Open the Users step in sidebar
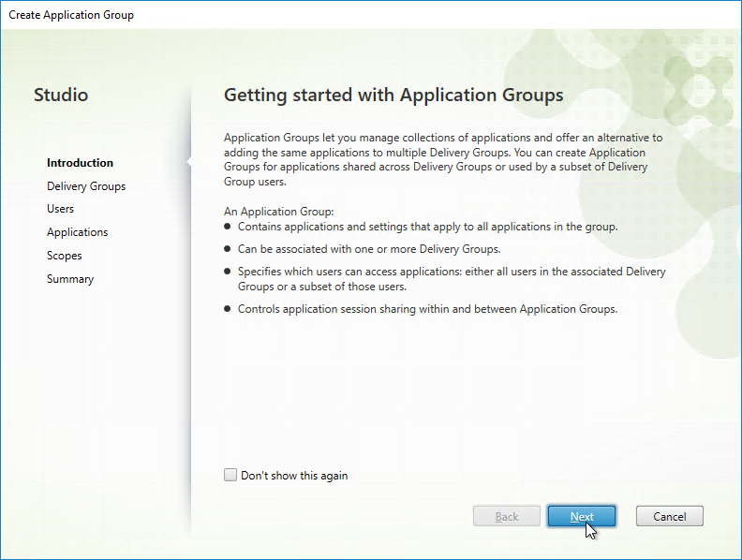 click(60, 209)
